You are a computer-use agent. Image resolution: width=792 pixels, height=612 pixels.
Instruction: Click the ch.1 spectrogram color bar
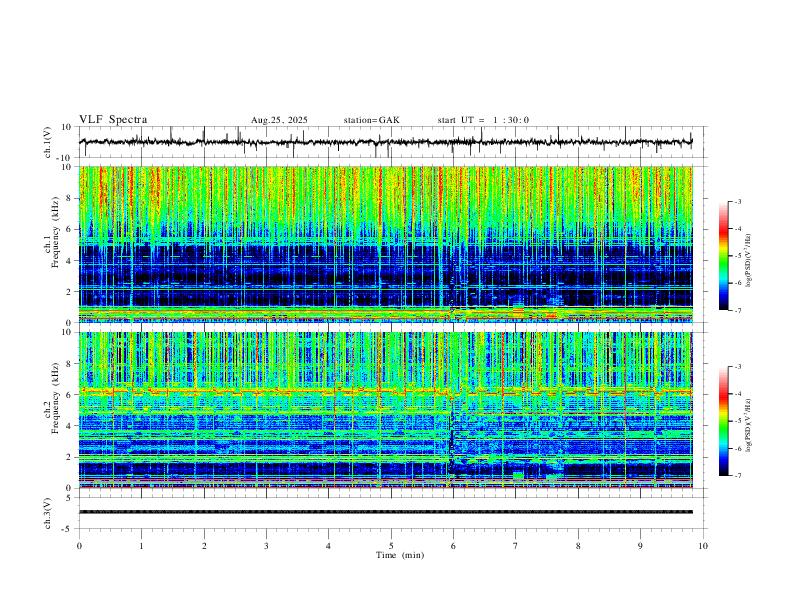click(724, 256)
